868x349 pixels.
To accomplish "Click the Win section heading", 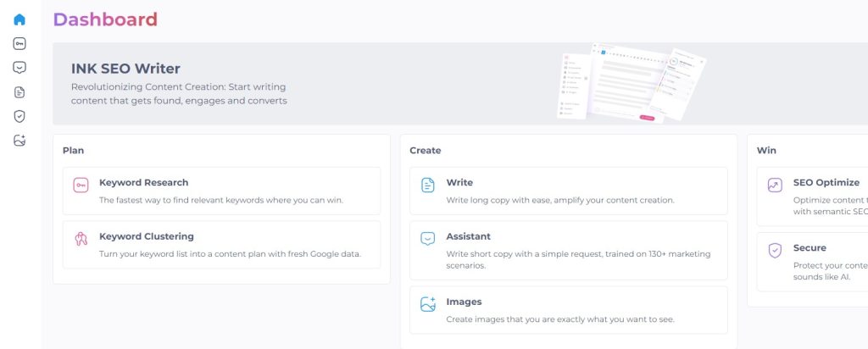I will pos(766,151).
